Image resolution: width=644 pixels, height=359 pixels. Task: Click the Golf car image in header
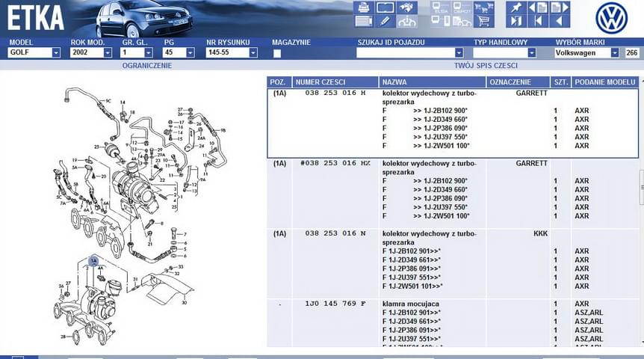click(x=143, y=19)
